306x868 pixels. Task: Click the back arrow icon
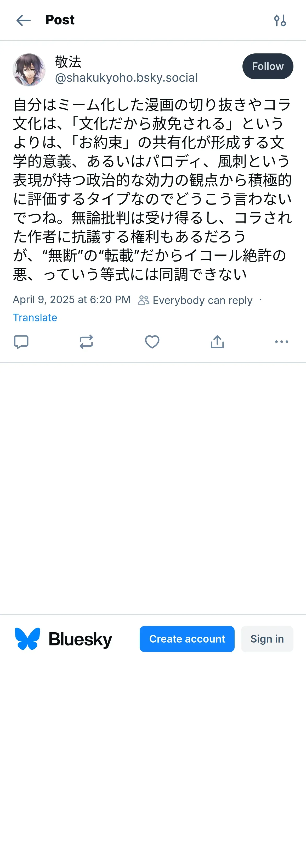pos(23,20)
